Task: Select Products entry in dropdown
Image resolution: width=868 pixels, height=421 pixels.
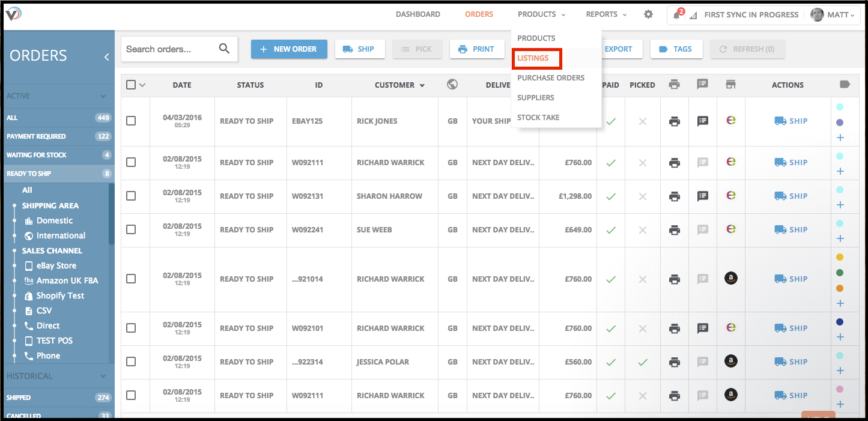Action: 536,38
